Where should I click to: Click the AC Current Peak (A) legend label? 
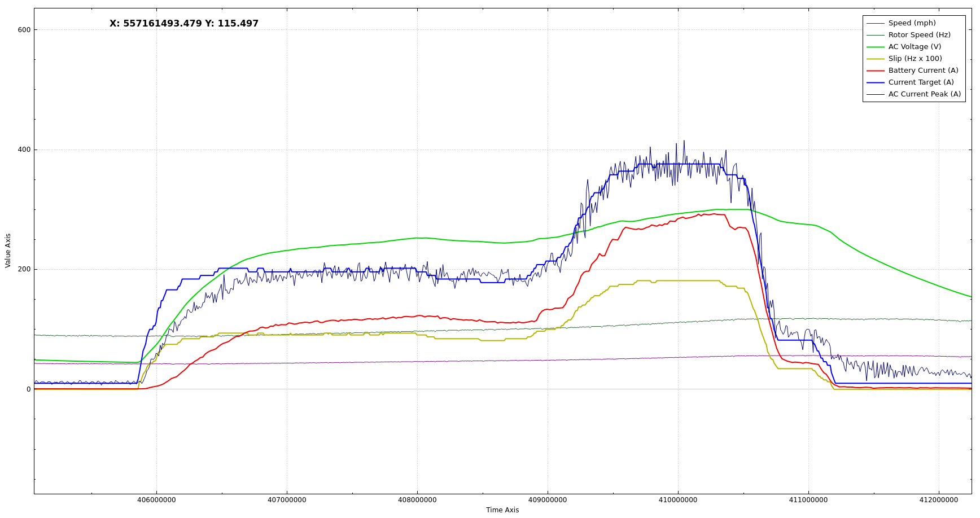pyautogui.click(x=924, y=94)
